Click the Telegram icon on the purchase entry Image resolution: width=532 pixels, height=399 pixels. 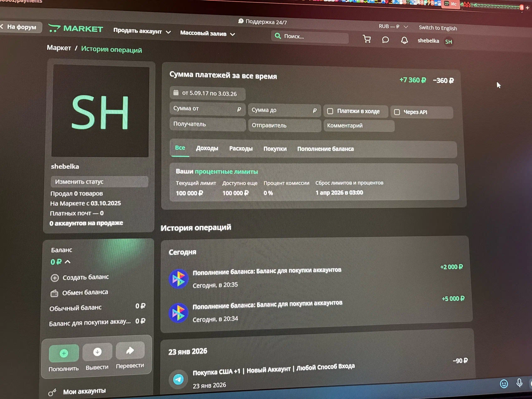[178, 379]
